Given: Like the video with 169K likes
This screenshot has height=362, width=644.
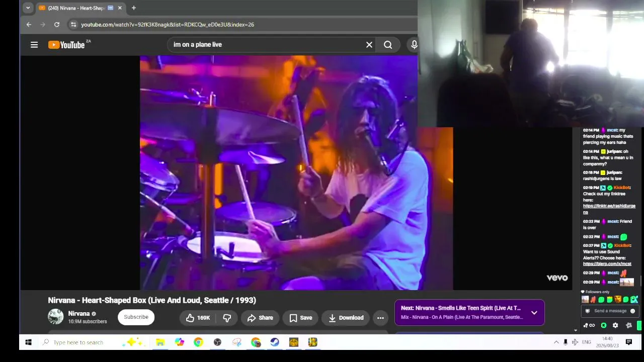Looking at the screenshot, I should 198,318.
